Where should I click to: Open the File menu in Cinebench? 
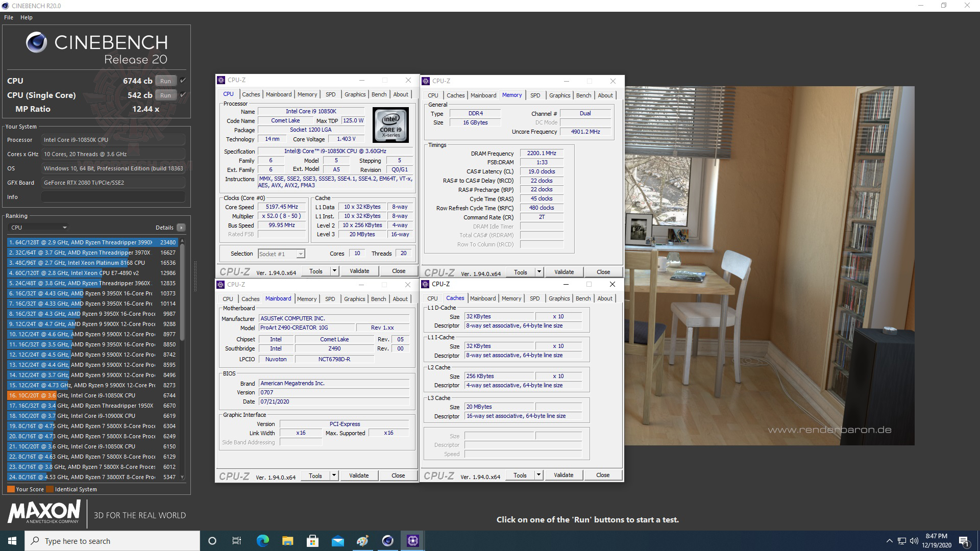tap(9, 17)
